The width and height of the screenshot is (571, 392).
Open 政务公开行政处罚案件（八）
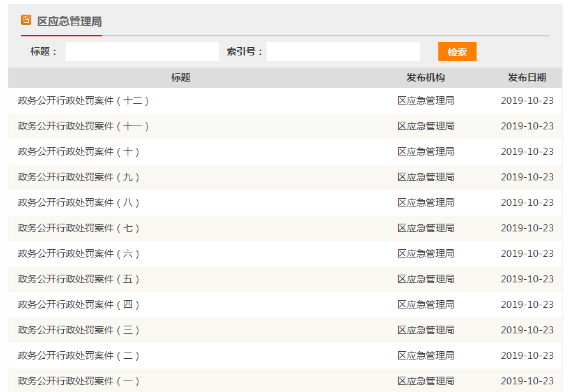click(x=78, y=202)
